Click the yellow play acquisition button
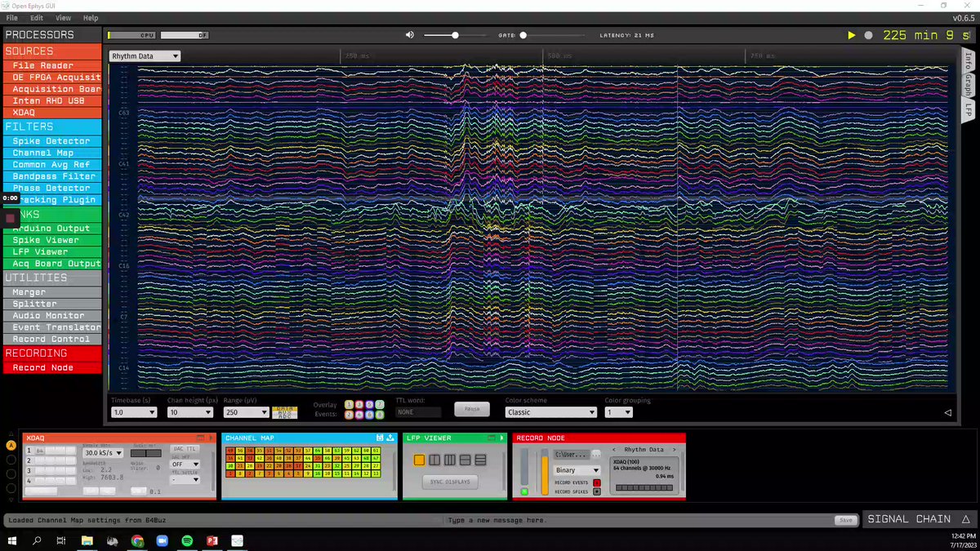This screenshot has width=980, height=551. coord(852,35)
